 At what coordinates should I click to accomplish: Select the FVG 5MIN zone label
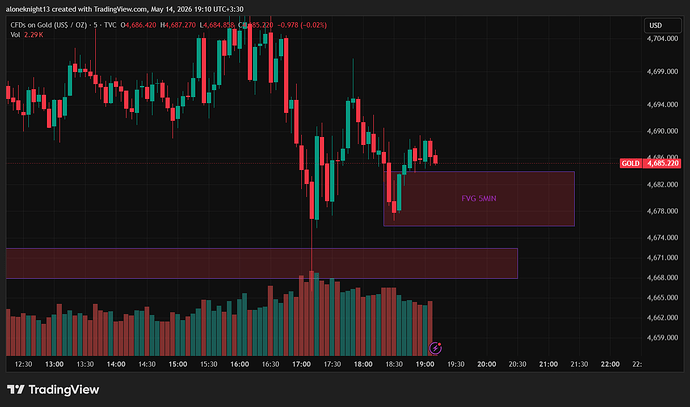[479, 198]
